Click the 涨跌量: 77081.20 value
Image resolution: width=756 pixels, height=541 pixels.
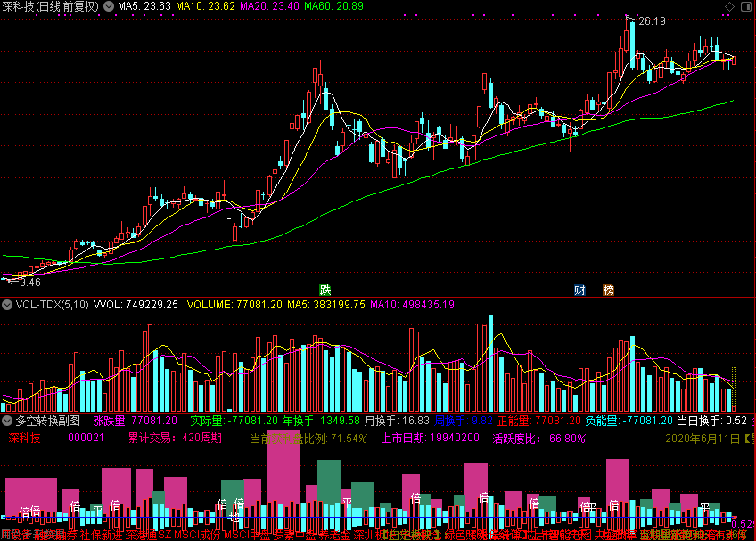pyautogui.click(x=136, y=421)
